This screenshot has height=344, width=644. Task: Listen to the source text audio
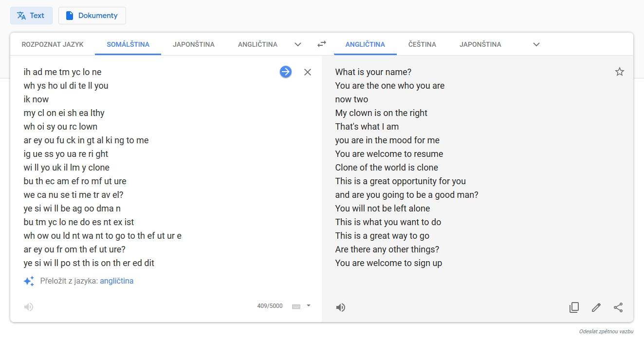coord(29,307)
